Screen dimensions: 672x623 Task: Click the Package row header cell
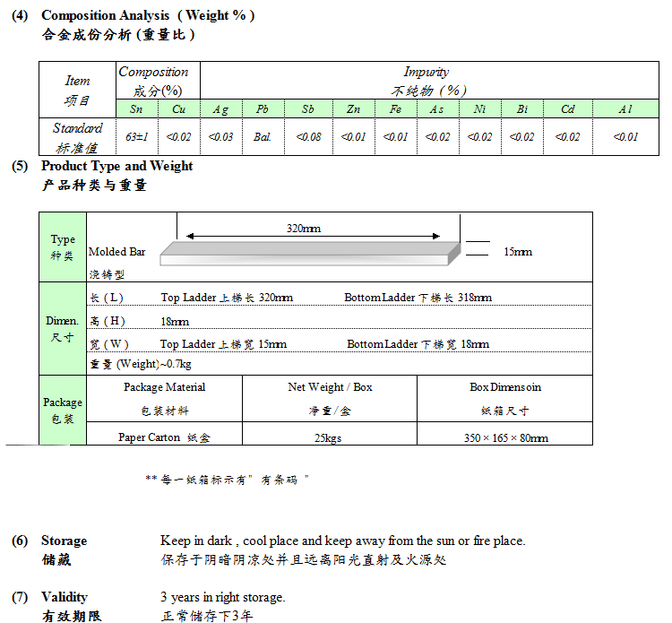coord(63,410)
